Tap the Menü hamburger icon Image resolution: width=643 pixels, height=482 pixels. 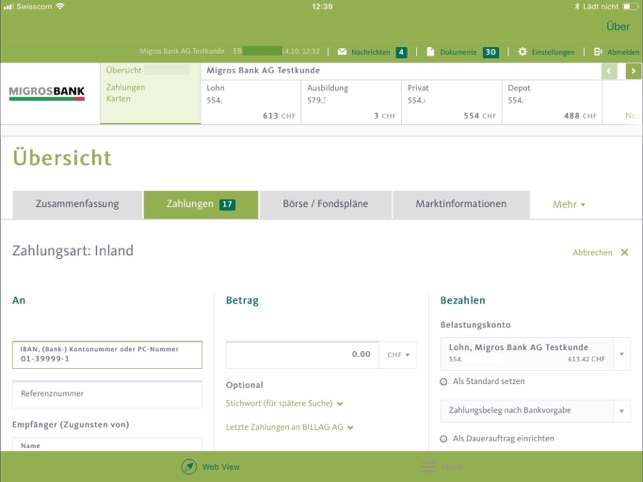(x=429, y=467)
